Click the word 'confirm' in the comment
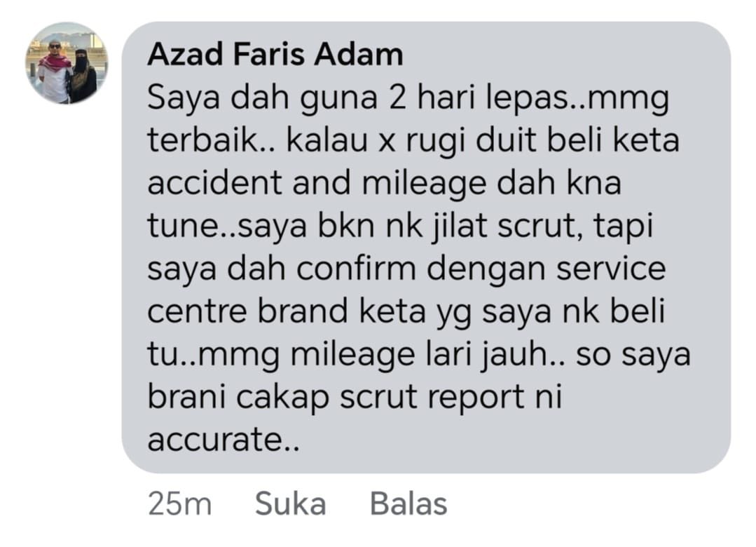This screenshot has height=547, width=756. [x=356, y=268]
